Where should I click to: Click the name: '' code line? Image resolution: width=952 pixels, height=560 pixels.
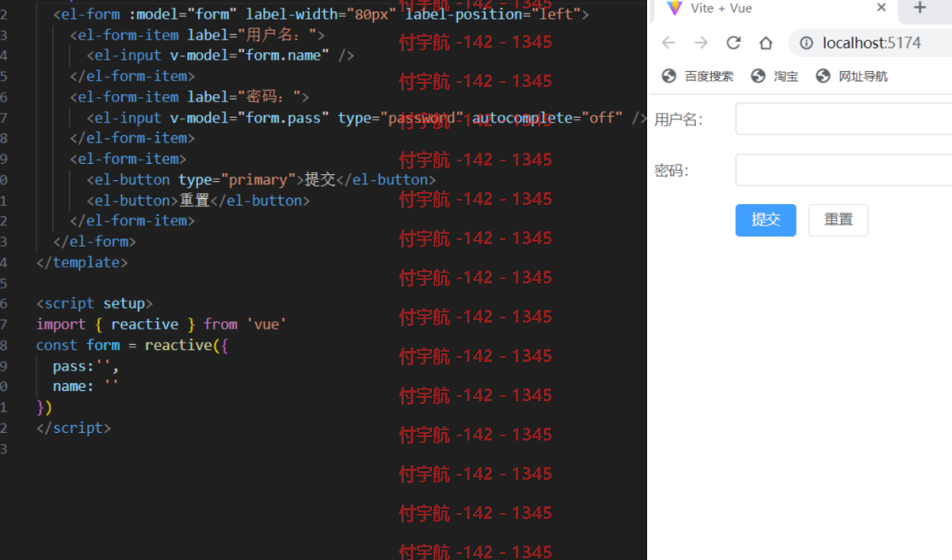[85, 386]
